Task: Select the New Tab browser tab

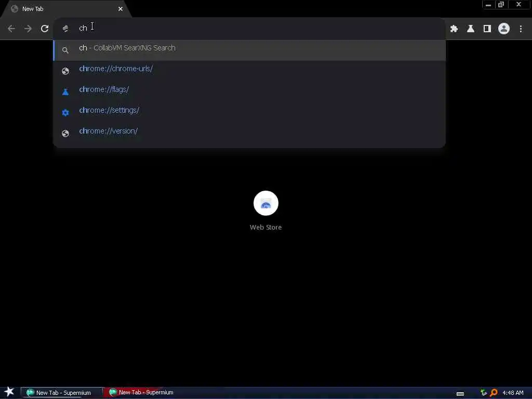Action: tap(66, 9)
